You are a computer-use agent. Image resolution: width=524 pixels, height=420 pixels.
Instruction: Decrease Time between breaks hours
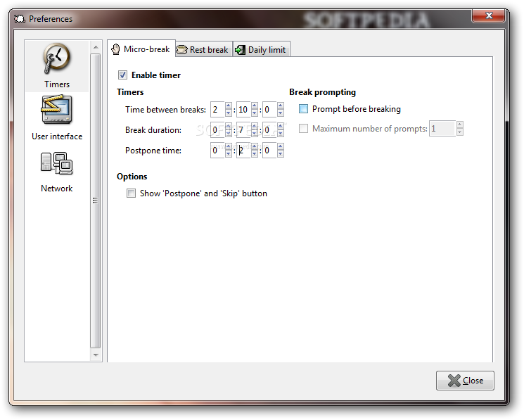(229, 113)
